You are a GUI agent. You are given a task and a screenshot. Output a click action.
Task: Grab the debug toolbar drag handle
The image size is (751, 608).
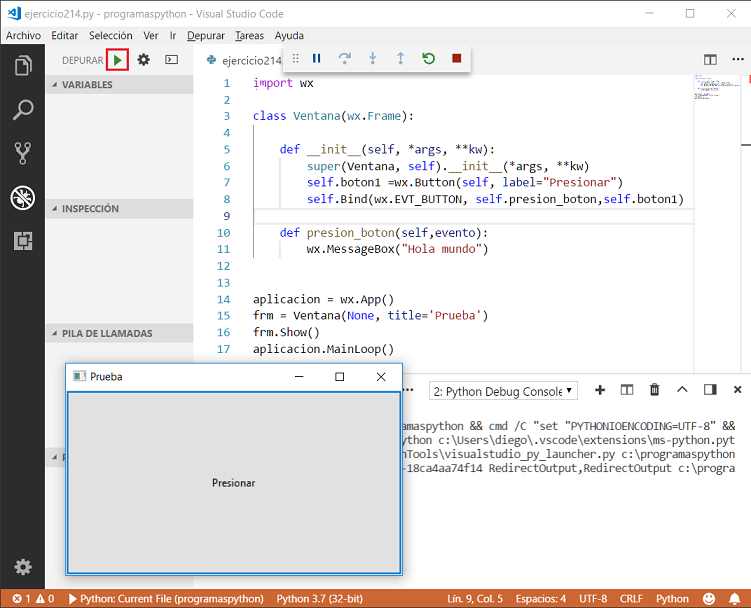[x=296, y=58]
